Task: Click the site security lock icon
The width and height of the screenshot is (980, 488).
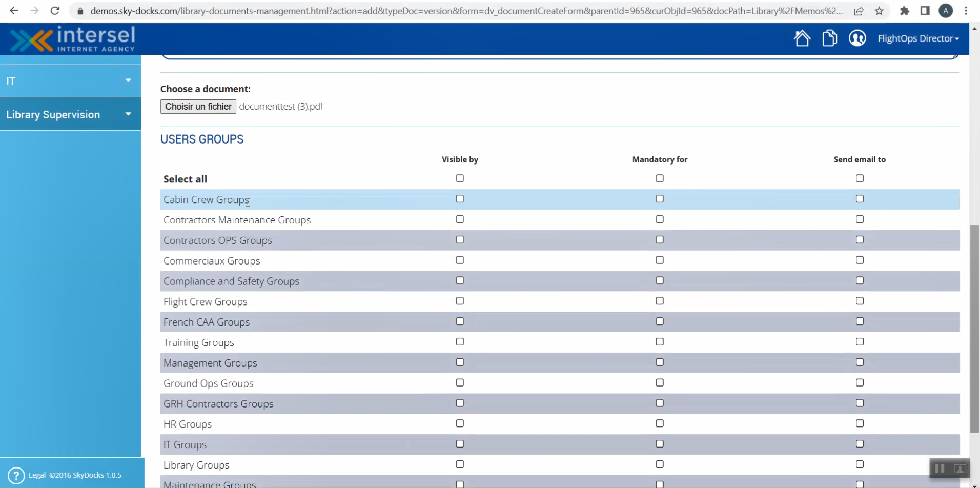Action: coord(80,11)
